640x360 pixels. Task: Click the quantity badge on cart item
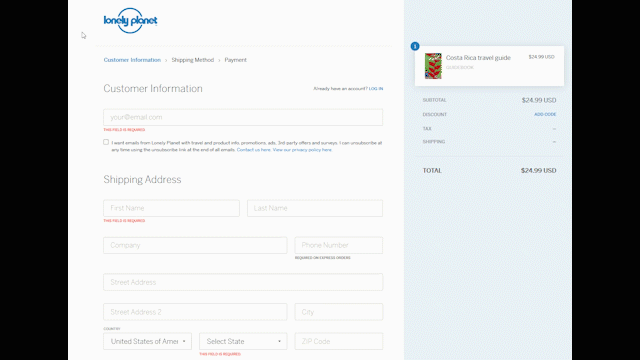point(415,46)
